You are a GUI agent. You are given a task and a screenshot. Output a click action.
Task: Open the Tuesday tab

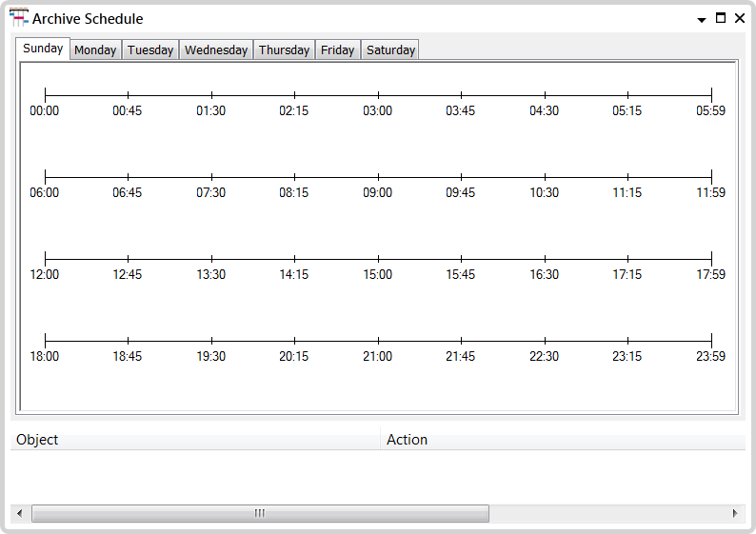pos(150,50)
